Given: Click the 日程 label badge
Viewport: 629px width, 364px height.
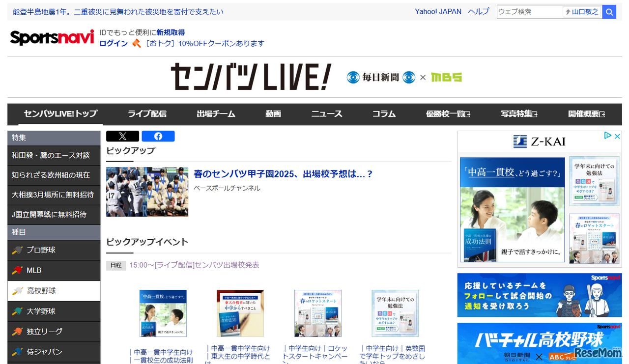Looking at the screenshot, I should [116, 265].
